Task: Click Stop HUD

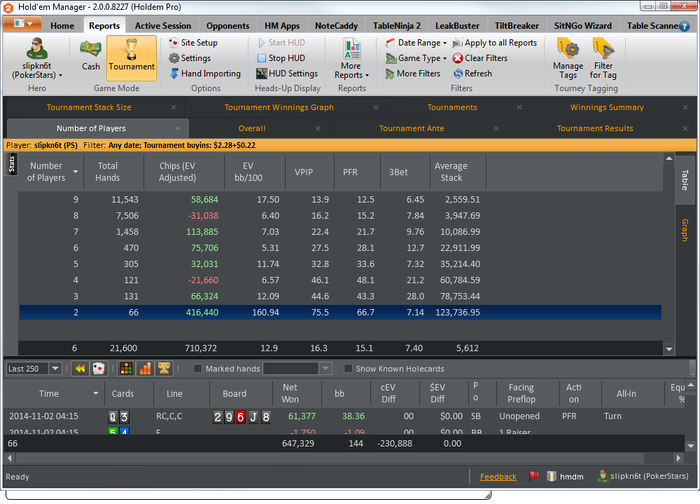Action: pos(281,58)
